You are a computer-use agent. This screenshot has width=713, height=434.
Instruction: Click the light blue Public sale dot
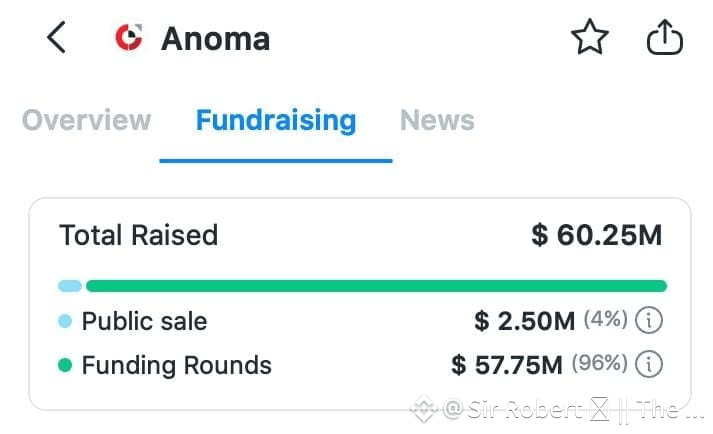tap(65, 321)
